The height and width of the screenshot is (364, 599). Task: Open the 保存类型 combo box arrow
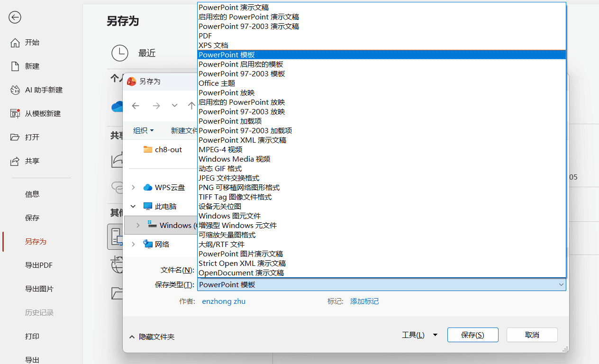click(x=561, y=285)
